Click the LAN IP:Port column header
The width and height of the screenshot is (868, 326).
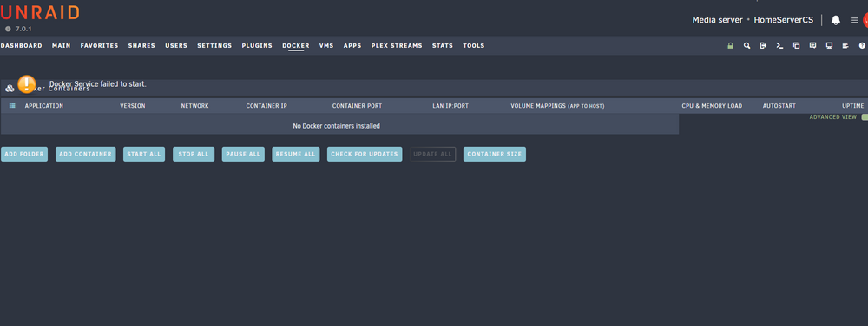450,106
